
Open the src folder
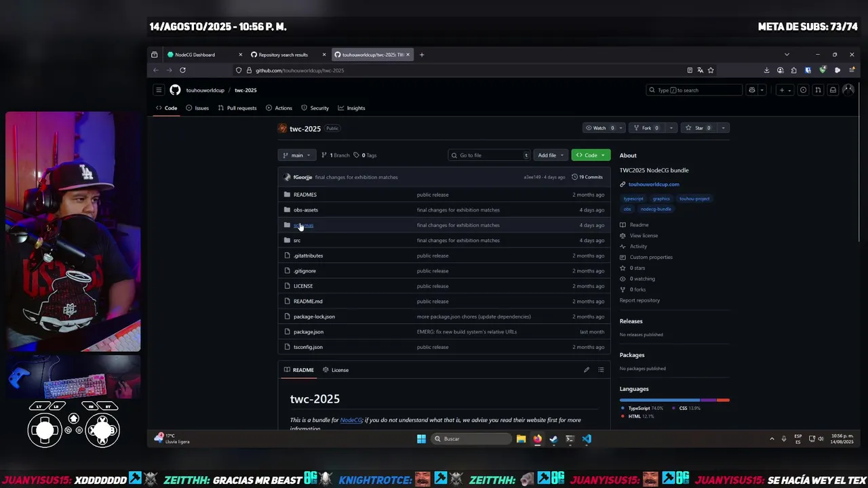point(297,241)
